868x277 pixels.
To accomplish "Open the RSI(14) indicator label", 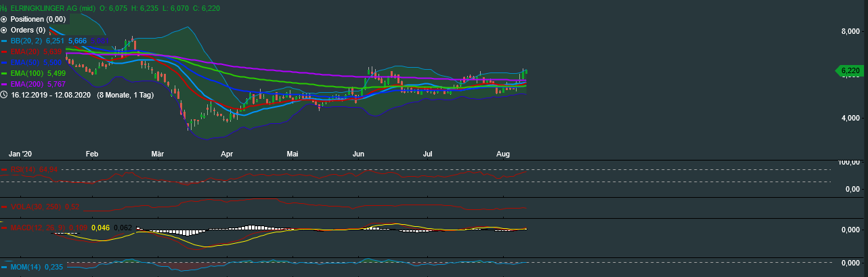I will tap(23, 169).
